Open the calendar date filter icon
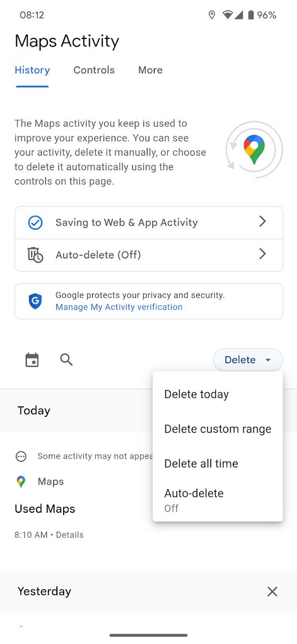Viewport: 297px width, 644px height. click(32, 360)
